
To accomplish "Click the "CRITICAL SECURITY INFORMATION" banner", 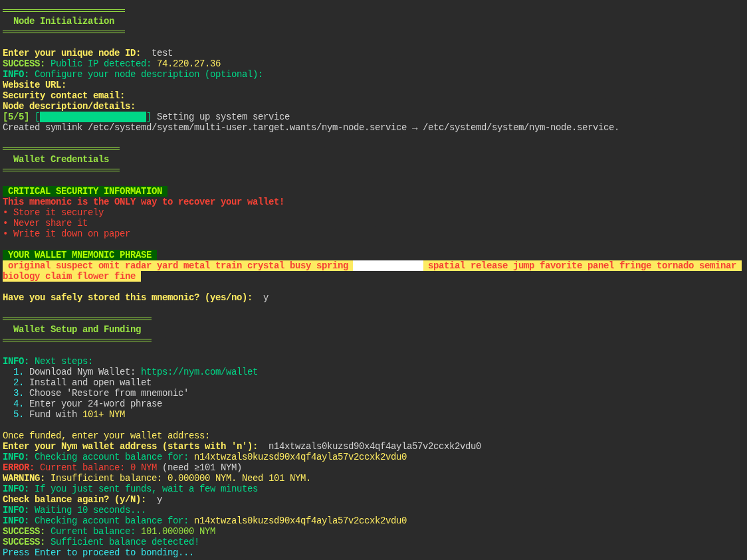I will (84, 191).
